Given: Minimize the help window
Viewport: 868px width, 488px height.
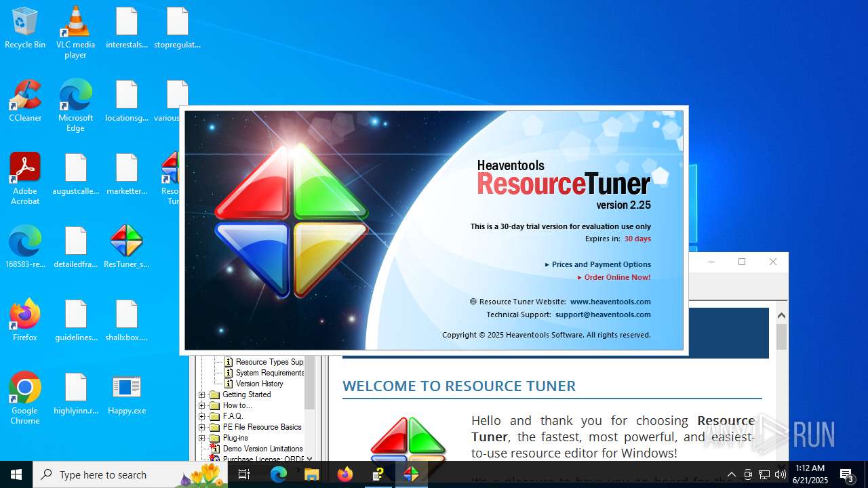Looking at the screenshot, I should click(711, 262).
